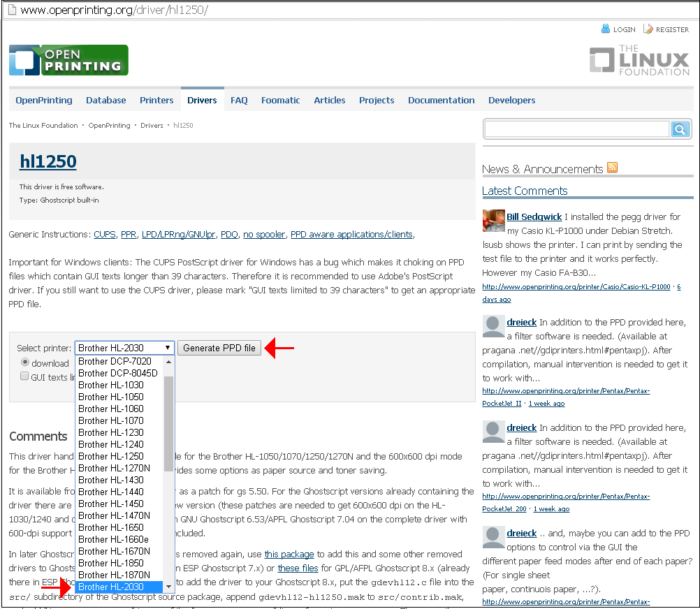The width and height of the screenshot is (700, 609).
Task: Open the Documentation navigation tab
Action: tap(441, 101)
